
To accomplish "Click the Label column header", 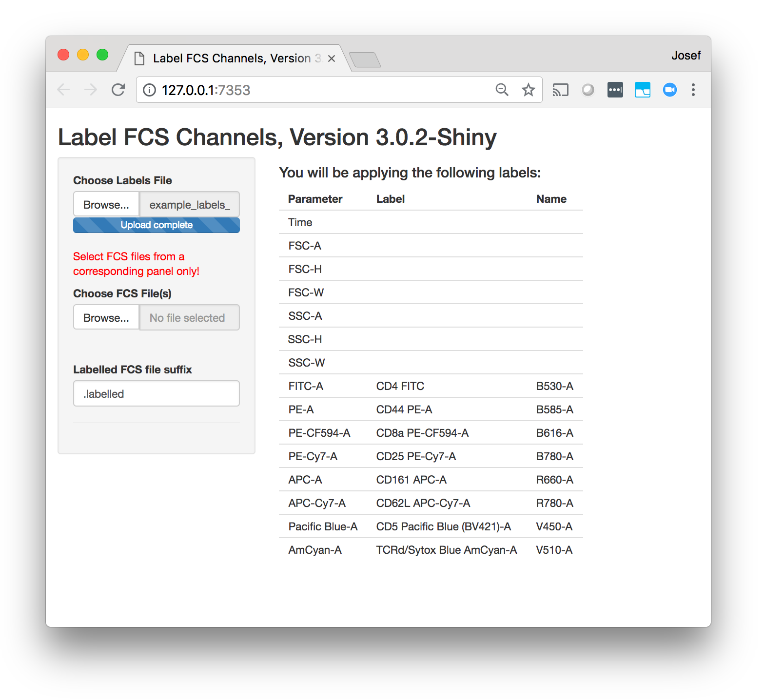I will (391, 199).
